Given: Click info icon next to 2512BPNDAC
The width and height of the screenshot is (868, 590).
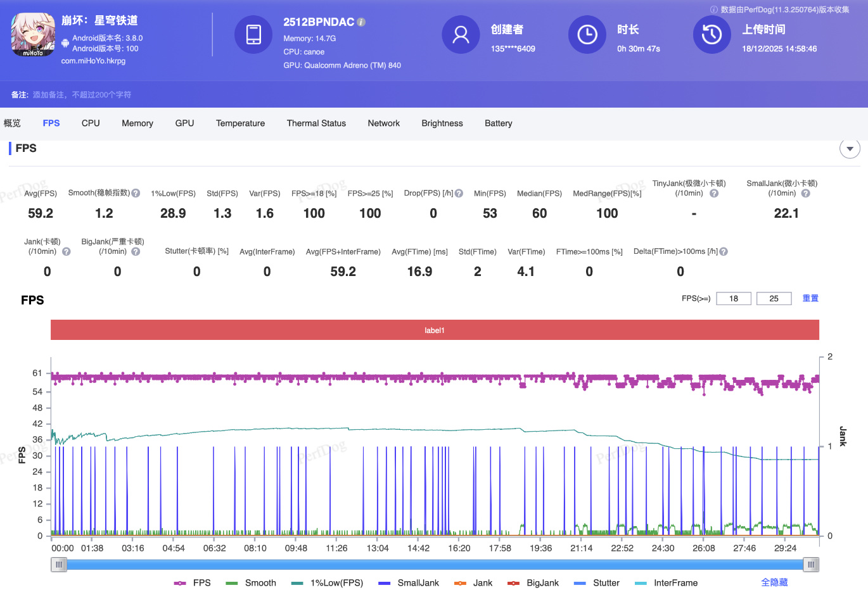Looking at the screenshot, I should [361, 22].
